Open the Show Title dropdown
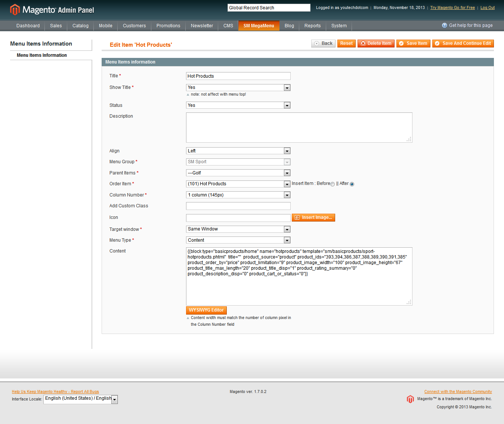This screenshot has height=424, width=504. pos(238,87)
